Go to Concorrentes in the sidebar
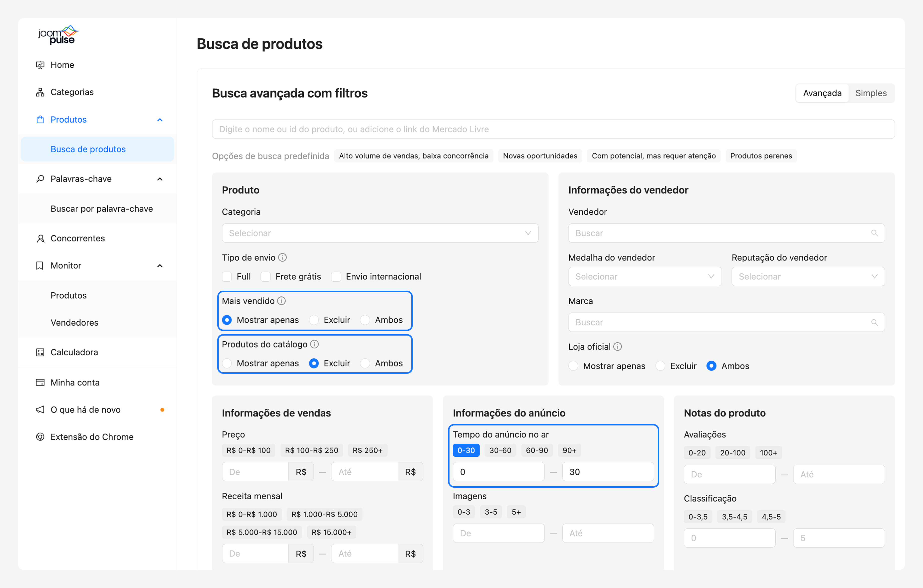Viewport: 923px width, 588px height. pos(77,238)
